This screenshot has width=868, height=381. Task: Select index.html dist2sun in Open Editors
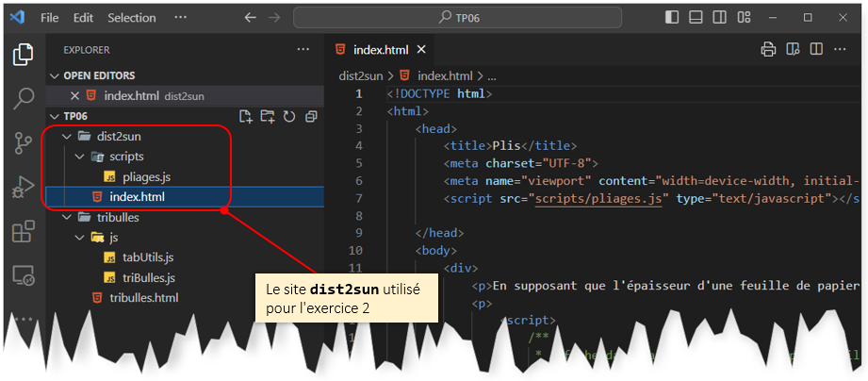[185, 96]
